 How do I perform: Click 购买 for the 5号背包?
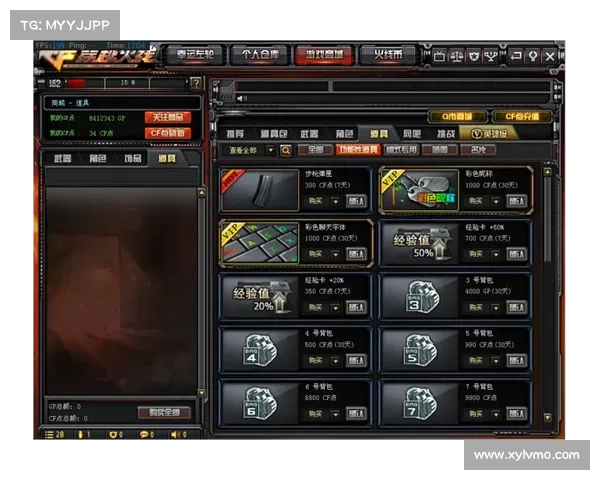coord(476,360)
